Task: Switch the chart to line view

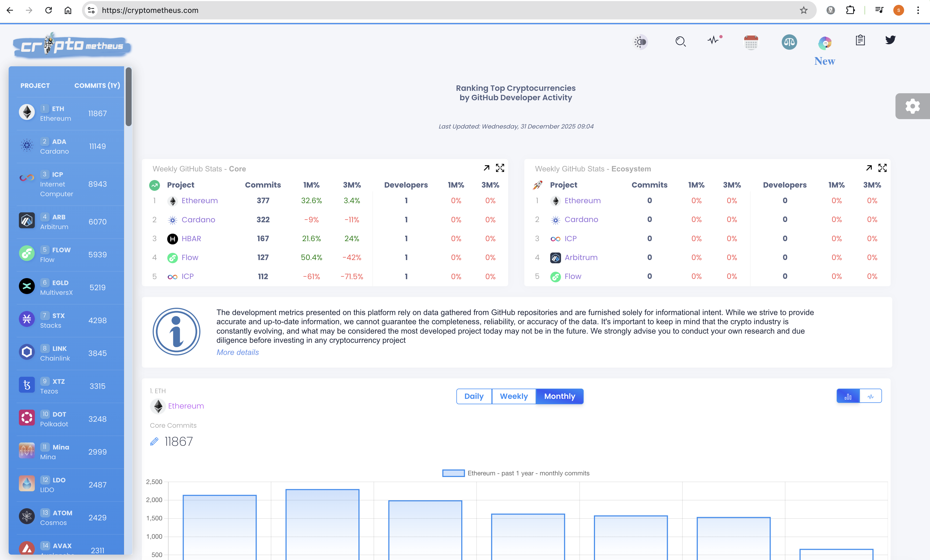Action: pyautogui.click(x=871, y=396)
